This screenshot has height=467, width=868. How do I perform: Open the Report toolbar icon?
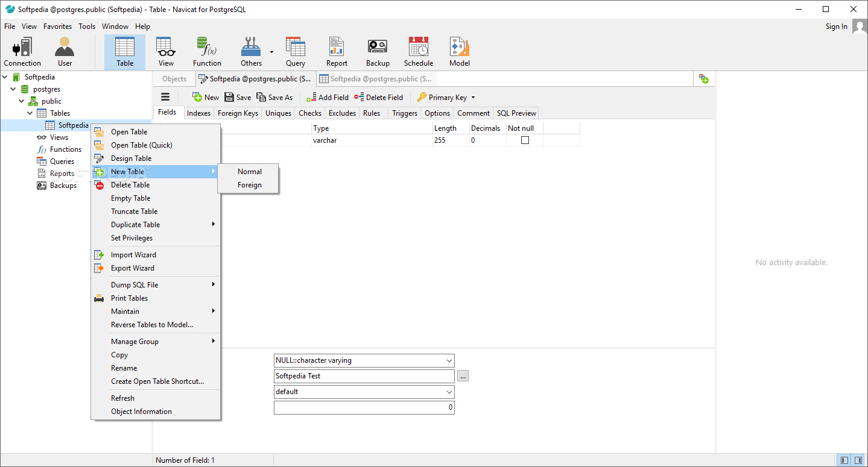(x=337, y=52)
